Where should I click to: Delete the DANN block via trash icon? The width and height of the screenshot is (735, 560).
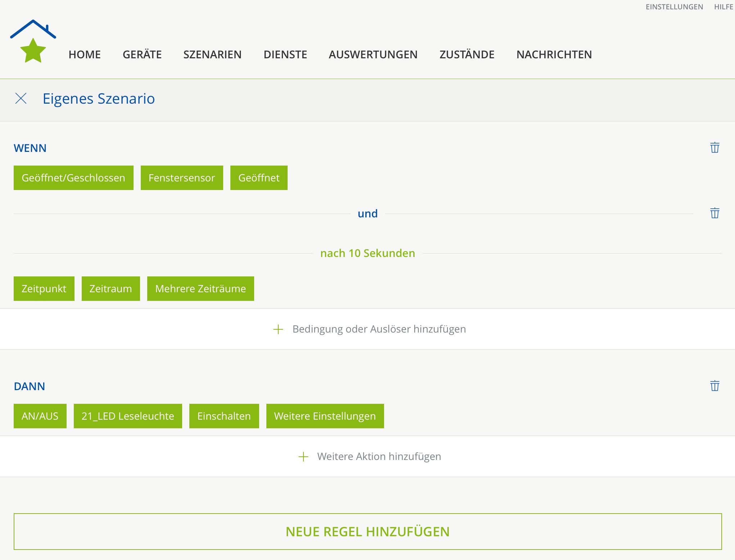714,386
